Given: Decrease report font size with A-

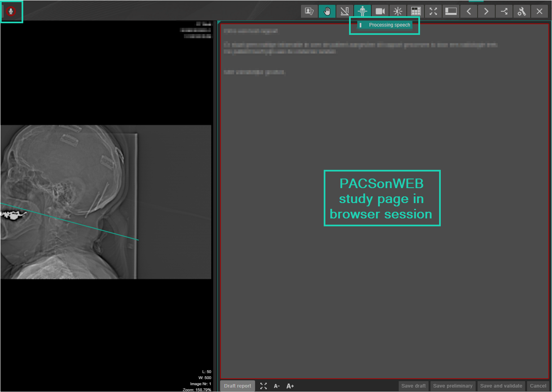Looking at the screenshot, I should (x=277, y=386).
